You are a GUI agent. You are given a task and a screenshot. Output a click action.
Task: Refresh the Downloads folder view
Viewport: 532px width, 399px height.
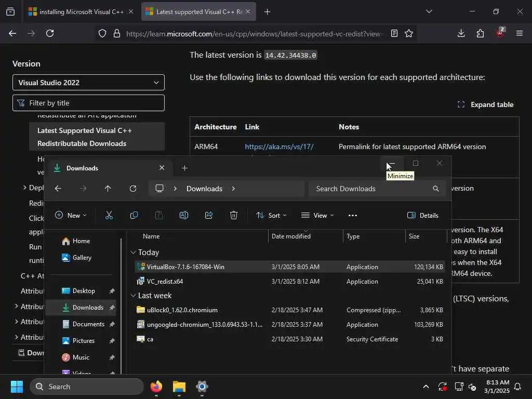click(x=132, y=188)
